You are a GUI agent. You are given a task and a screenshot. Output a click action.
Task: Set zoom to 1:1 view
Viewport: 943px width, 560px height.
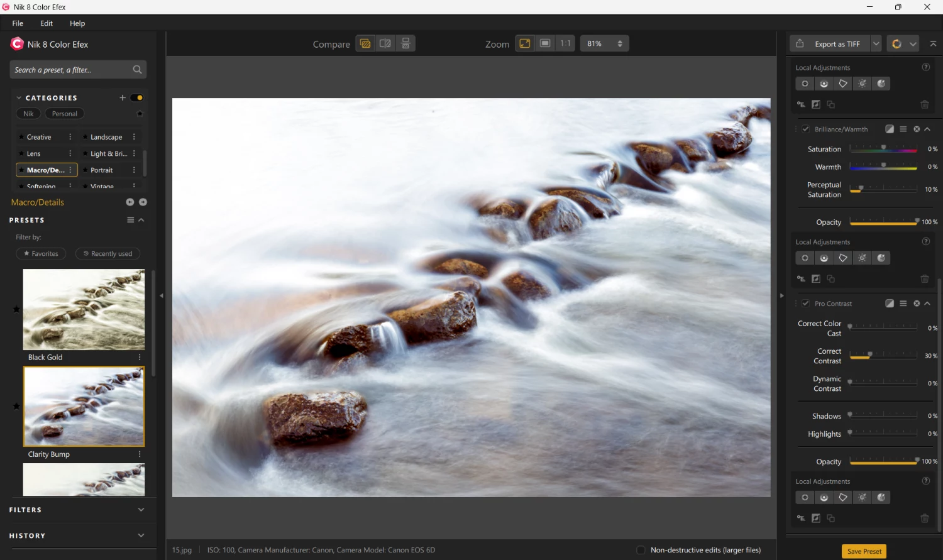click(565, 43)
